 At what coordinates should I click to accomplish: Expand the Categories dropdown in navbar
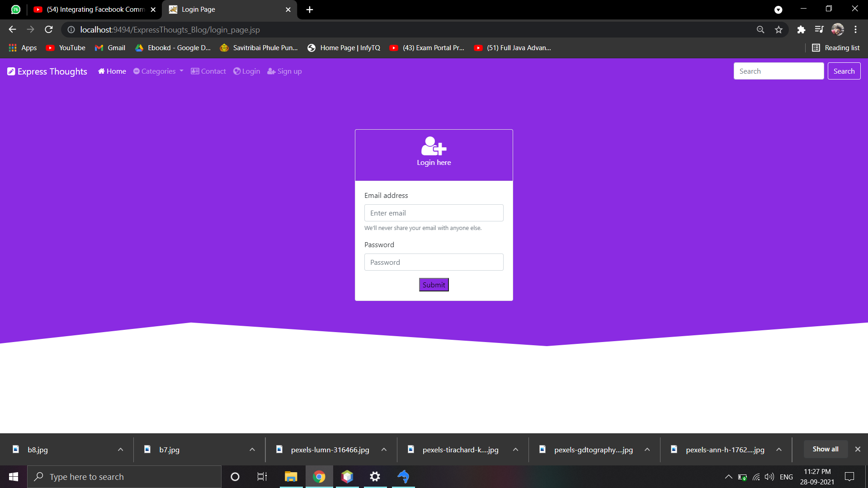[158, 71]
